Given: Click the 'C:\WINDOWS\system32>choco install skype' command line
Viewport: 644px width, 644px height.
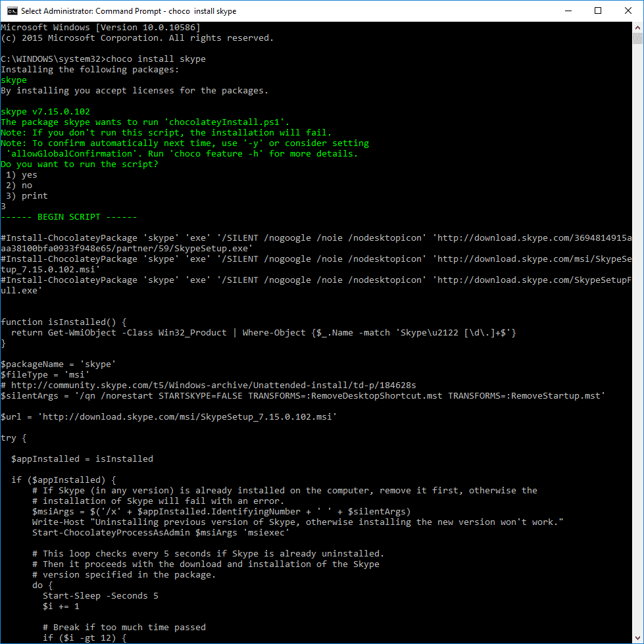Looking at the screenshot, I should pos(103,59).
